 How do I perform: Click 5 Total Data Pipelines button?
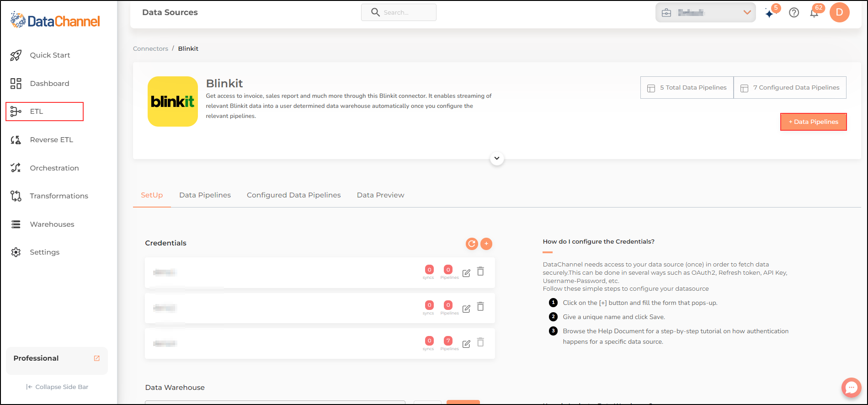tap(687, 87)
